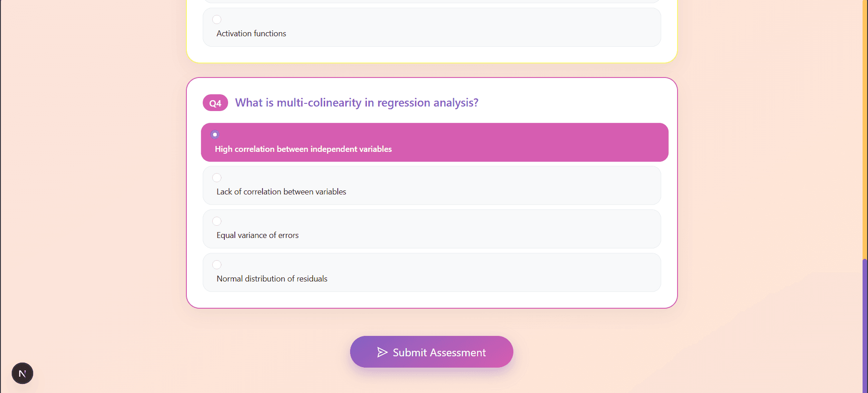Click the paper plane send icon
The image size is (868, 393).
381,352
